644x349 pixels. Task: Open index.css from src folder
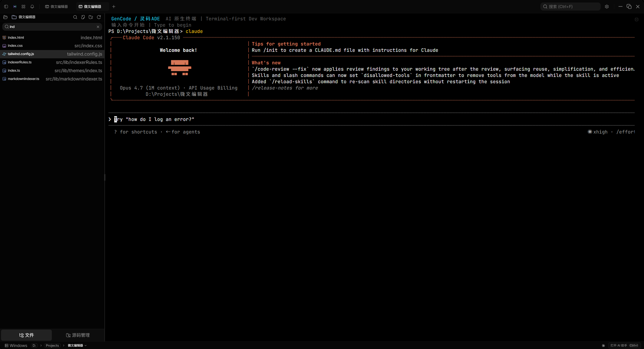pos(52,46)
